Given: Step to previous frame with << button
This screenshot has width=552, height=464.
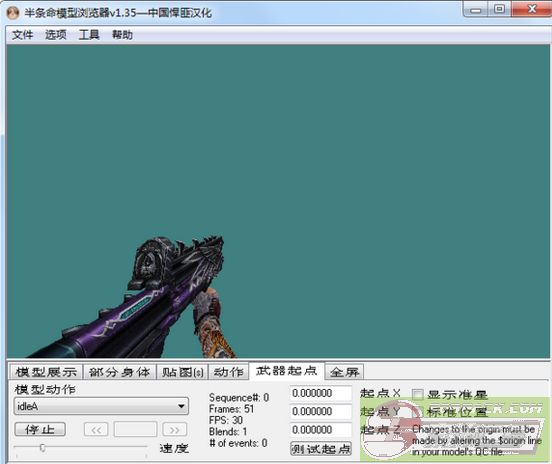Looking at the screenshot, I should pos(96,429).
